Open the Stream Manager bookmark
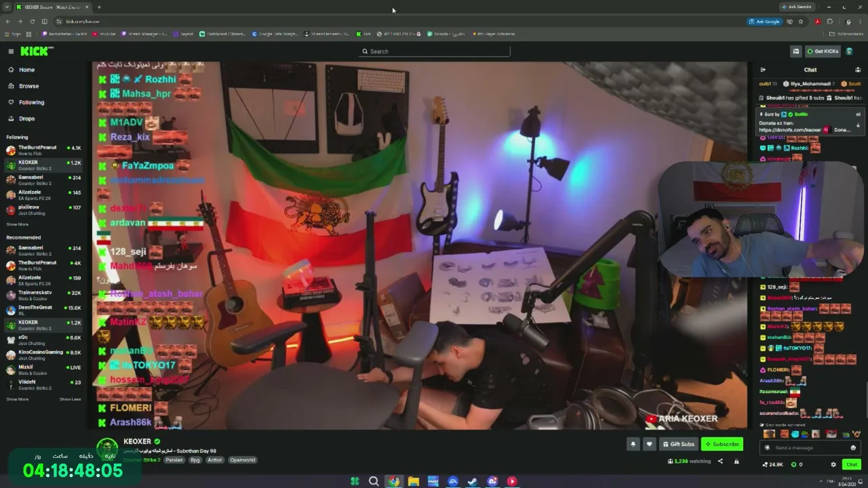This screenshot has width=868, height=488. [x=144, y=33]
